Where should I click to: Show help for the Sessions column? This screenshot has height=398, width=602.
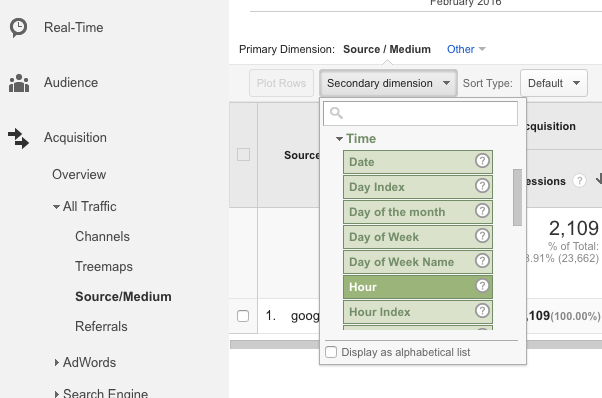579,180
